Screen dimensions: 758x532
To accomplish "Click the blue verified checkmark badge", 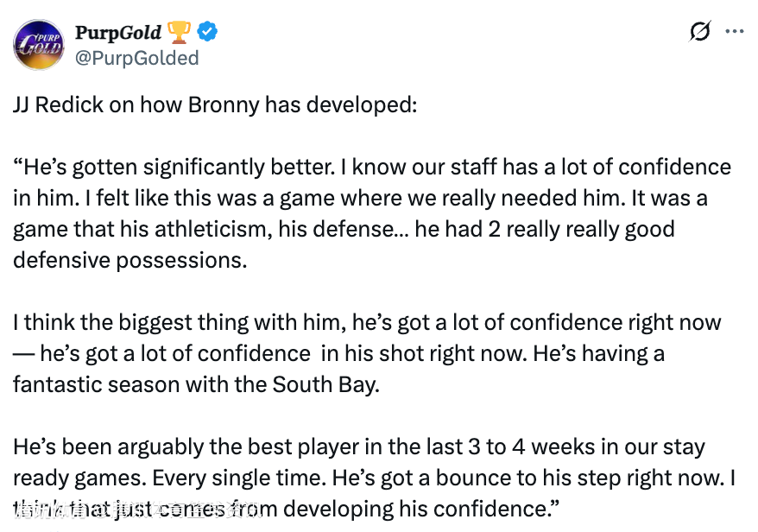I will (x=208, y=33).
